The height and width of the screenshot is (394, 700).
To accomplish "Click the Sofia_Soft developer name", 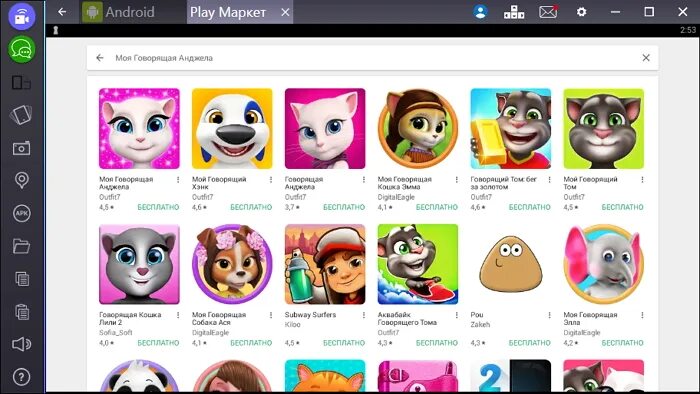I will 116,332.
